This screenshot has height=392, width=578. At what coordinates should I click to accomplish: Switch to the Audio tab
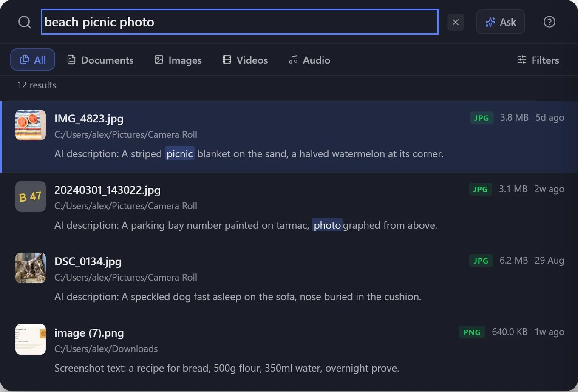pyautogui.click(x=309, y=60)
